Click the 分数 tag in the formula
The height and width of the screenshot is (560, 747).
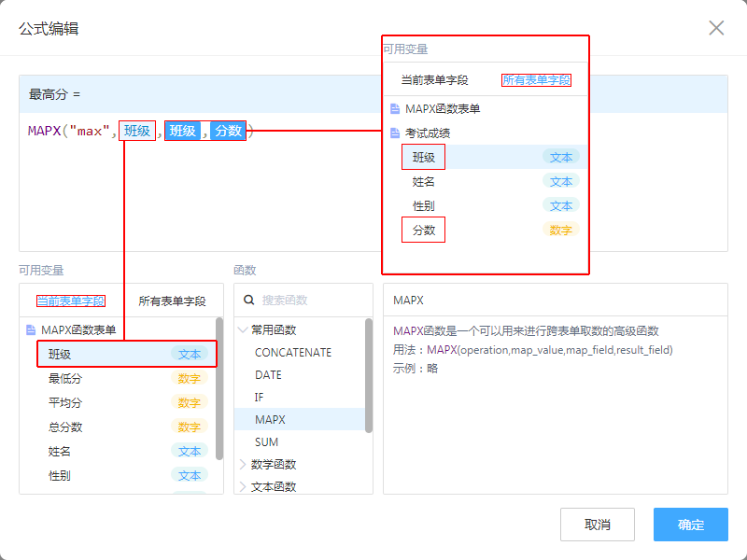coord(228,132)
